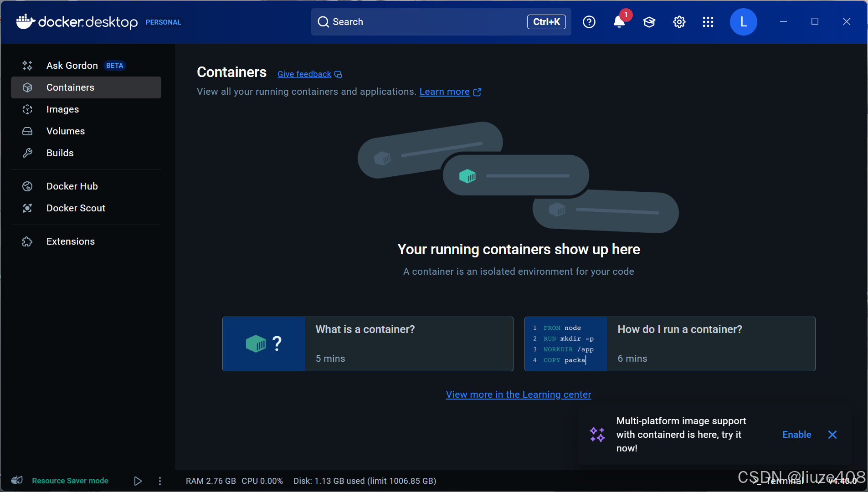868x492 pixels.
Task: Open notifications bell
Action: tap(619, 21)
